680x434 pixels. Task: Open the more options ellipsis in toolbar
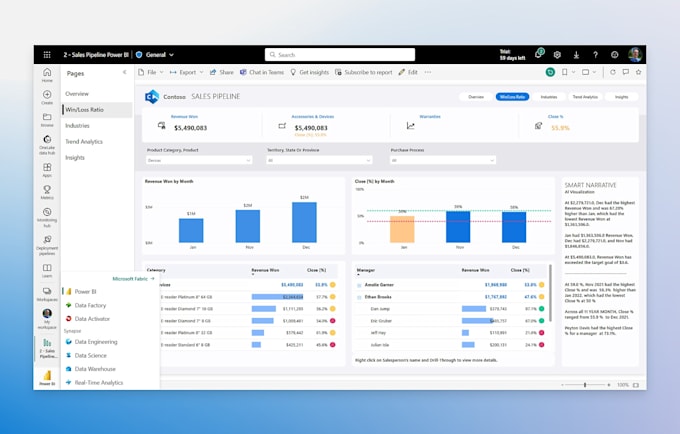428,72
